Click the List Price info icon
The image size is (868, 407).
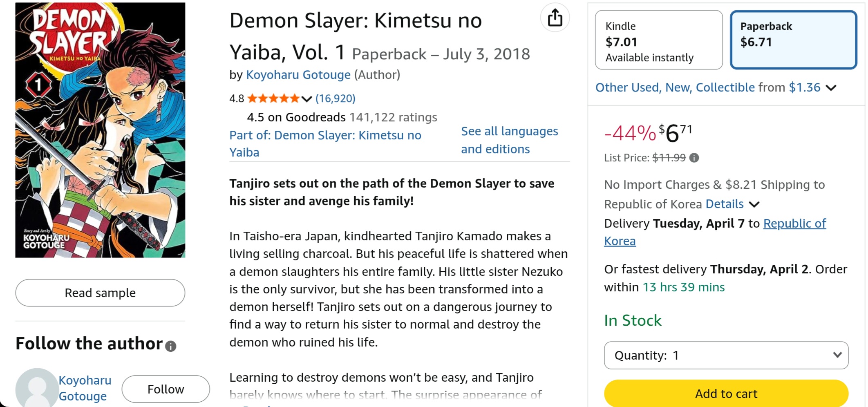point(694,158)
